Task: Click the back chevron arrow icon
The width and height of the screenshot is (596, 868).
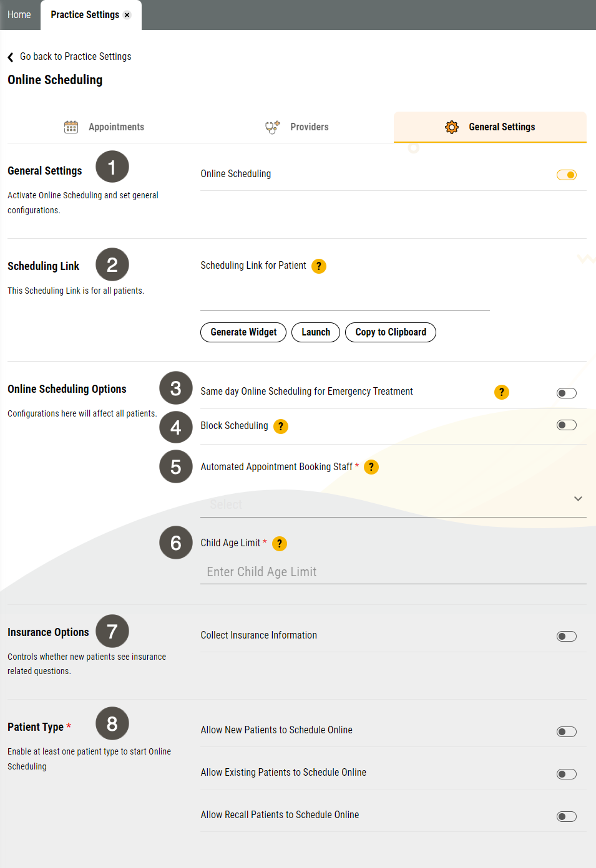Action: coord(11,57)
